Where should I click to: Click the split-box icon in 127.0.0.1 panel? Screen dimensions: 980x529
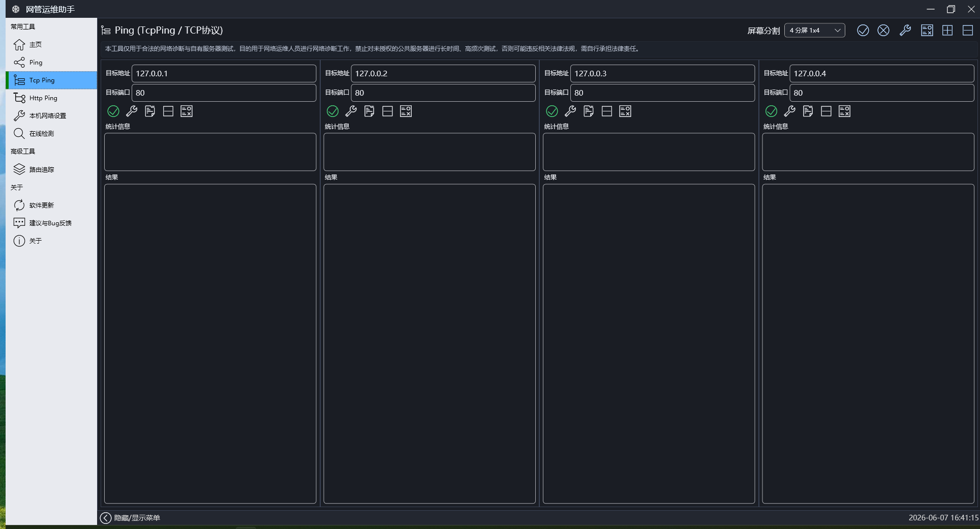tap(168, 111)
